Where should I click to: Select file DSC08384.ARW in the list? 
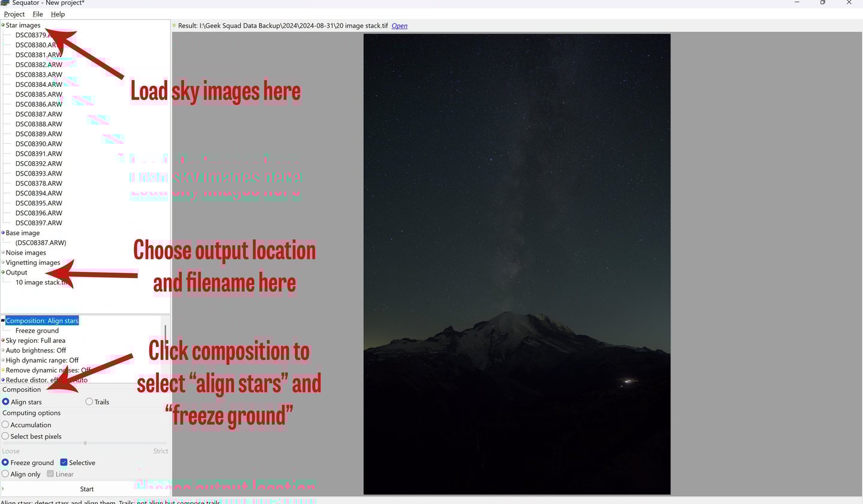tap(39, 84)
